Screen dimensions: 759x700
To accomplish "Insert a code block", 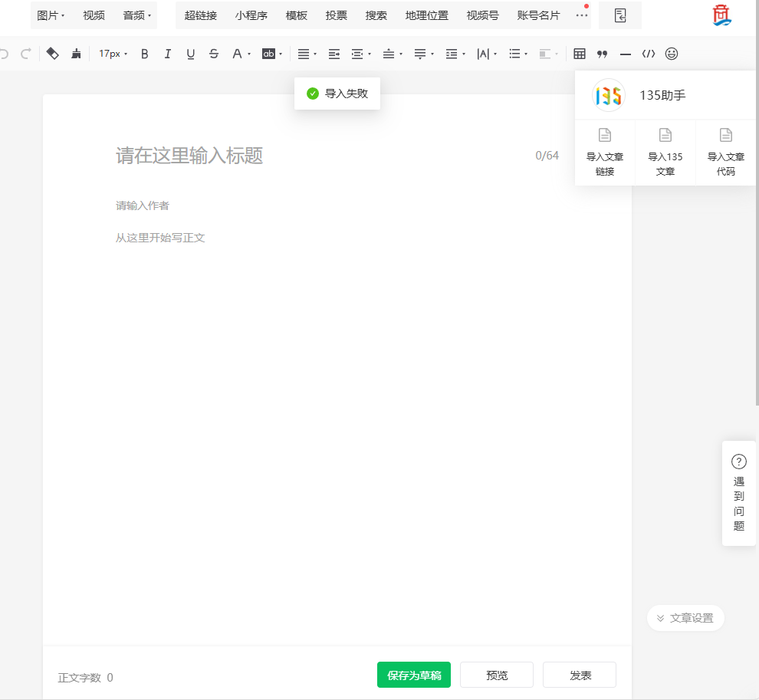I will [649, 54].
